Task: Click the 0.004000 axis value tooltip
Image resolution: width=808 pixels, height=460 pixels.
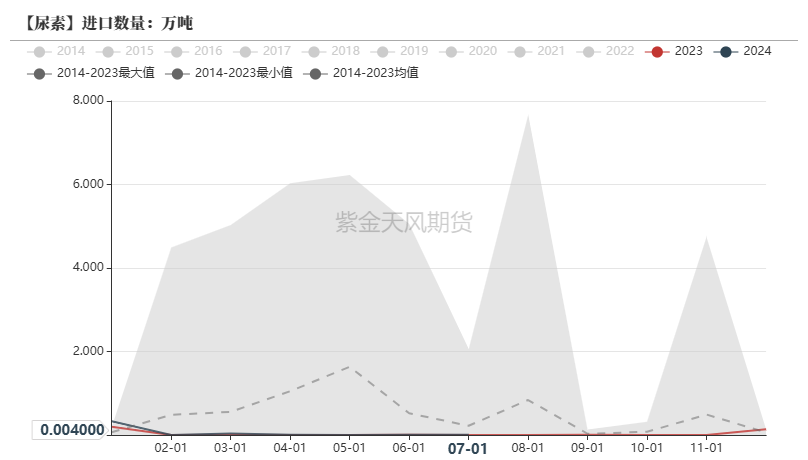Action: 72,430
